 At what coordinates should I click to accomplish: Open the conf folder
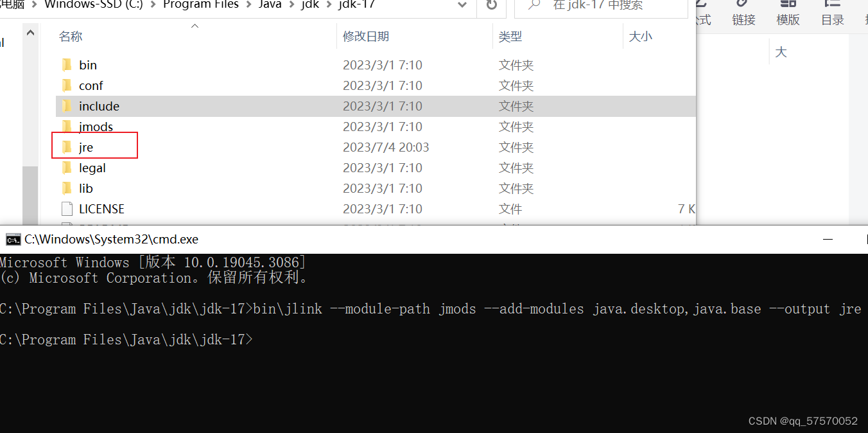coord(91,85)
